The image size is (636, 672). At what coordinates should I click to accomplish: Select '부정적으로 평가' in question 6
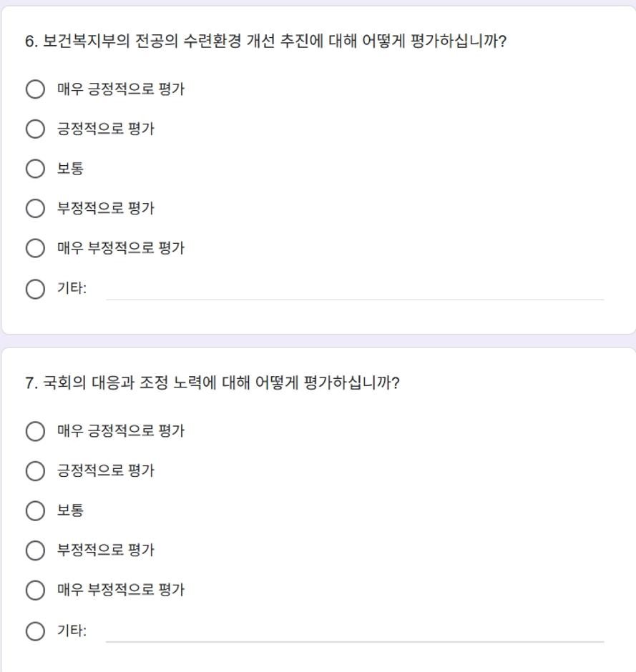pos(35,208)
